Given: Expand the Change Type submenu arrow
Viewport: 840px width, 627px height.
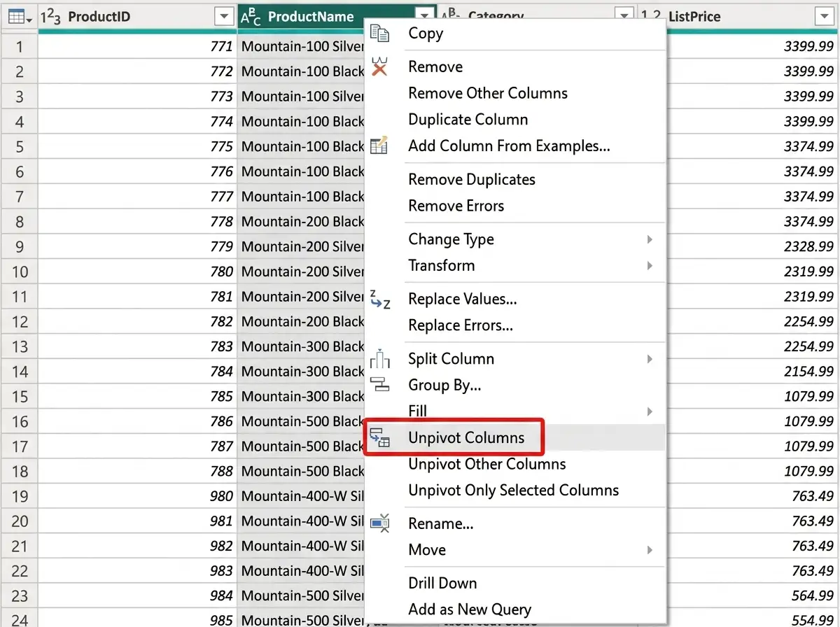Looking at the screenshot, I should tap(650, 239).
